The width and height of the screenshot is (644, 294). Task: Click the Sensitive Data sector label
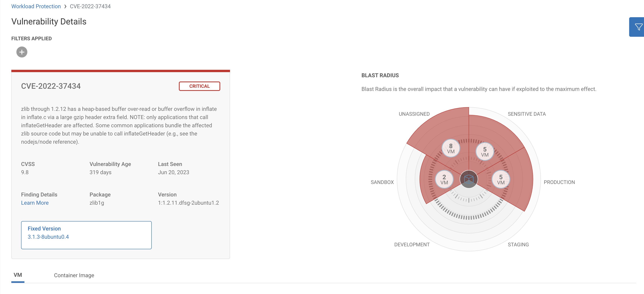[527, 114]
